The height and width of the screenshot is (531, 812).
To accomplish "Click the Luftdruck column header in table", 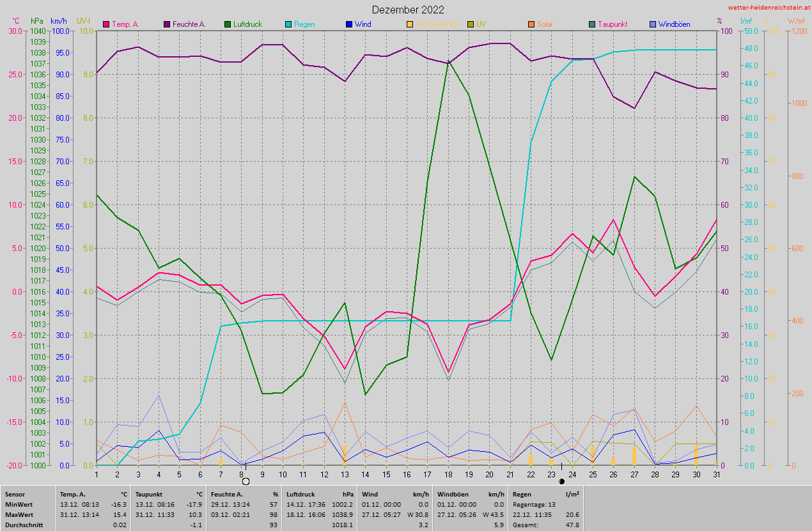I will pyautogui.click(x=301, y=494).
